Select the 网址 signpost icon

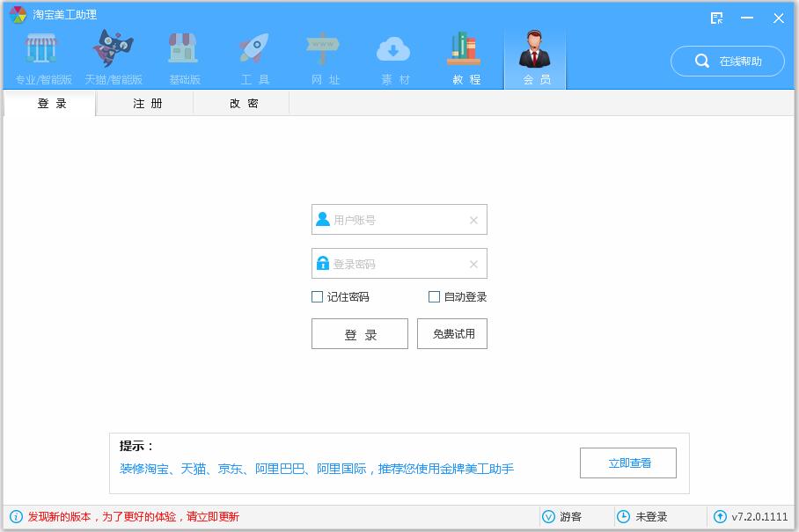324,49
